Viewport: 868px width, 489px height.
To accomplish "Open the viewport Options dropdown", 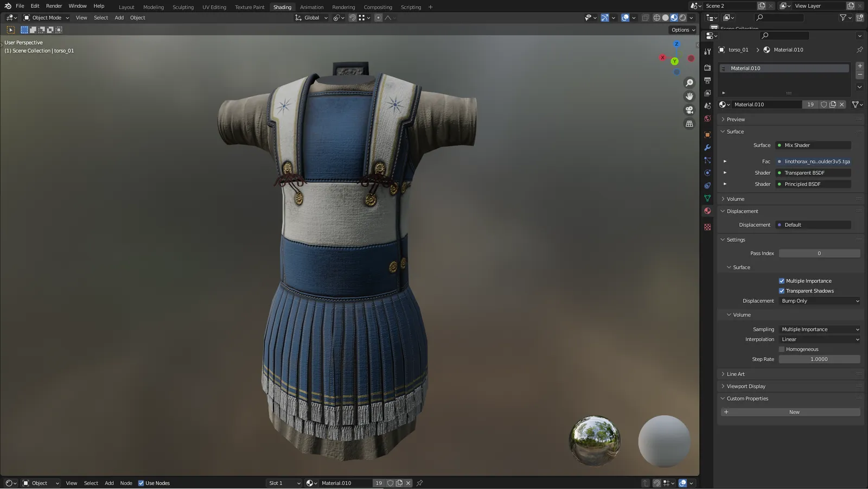I will 683,30.
